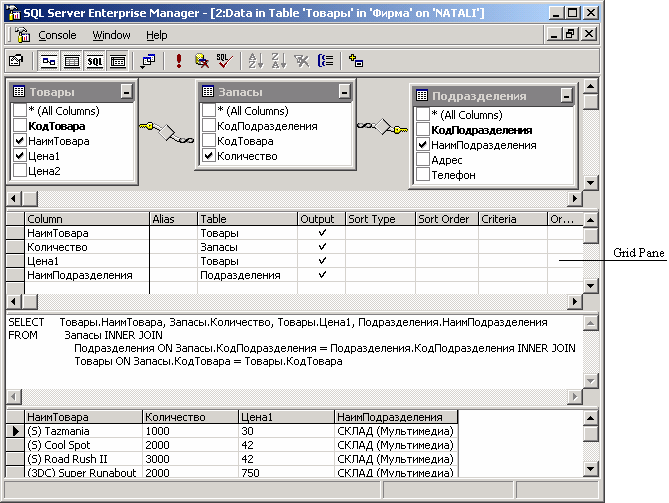Click the Количество results column header
The height and width of the screenshot is (503, 669).
coord(190,417)
